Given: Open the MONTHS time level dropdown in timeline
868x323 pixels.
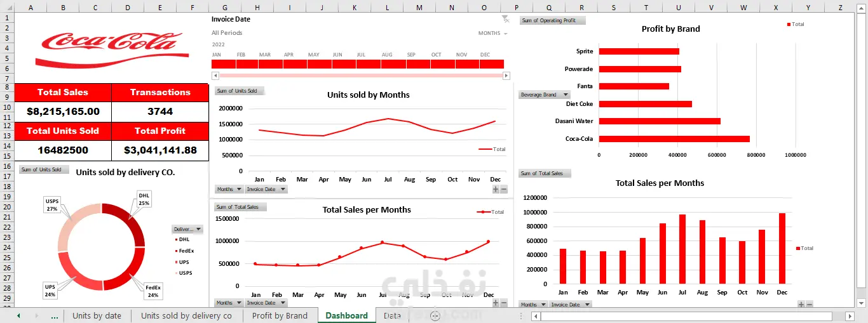Looking at the screenshot, I should (x=493, y=33).
